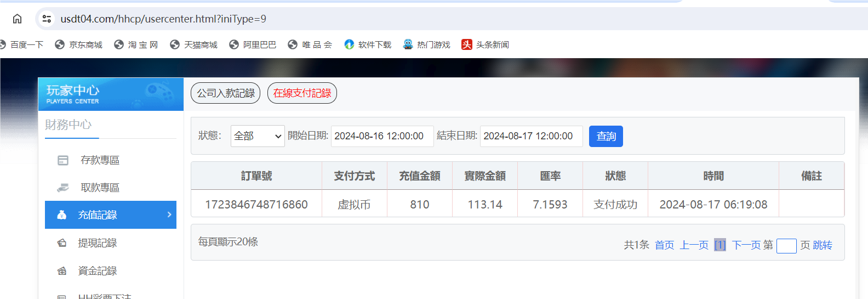This screenshot has width=868, height=299.
Task: Go to 下一页 in pagination
Action: coord(746,245)
